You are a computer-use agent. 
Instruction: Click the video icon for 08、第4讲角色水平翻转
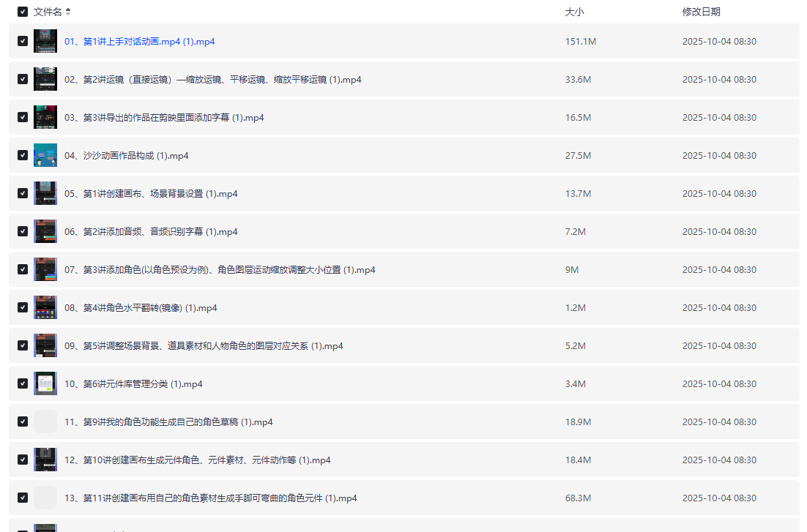click(45, 308)
